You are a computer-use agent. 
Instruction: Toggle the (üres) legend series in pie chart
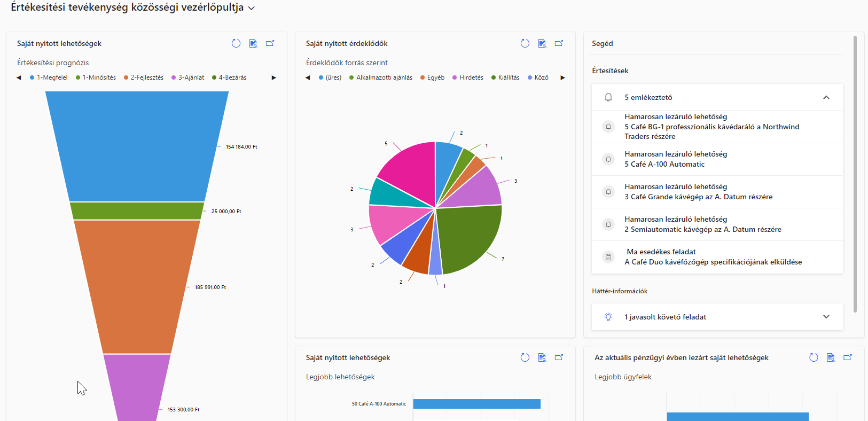point(330,77)
